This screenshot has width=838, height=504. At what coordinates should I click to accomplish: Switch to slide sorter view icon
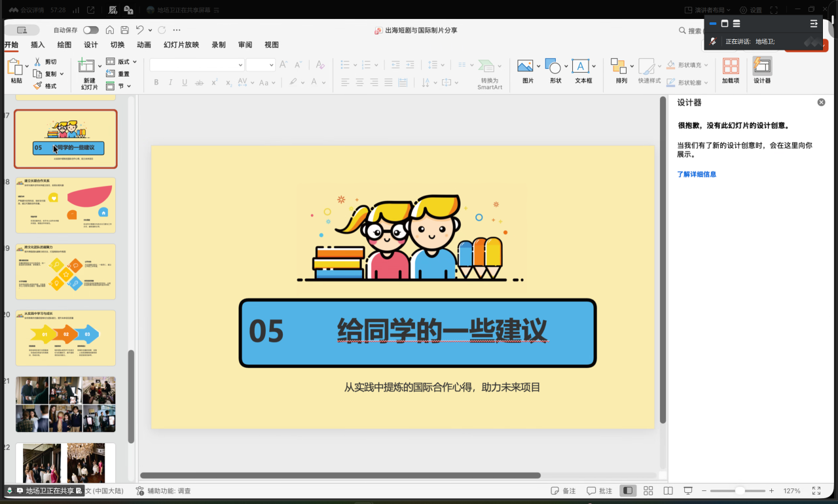coord(648,491)
